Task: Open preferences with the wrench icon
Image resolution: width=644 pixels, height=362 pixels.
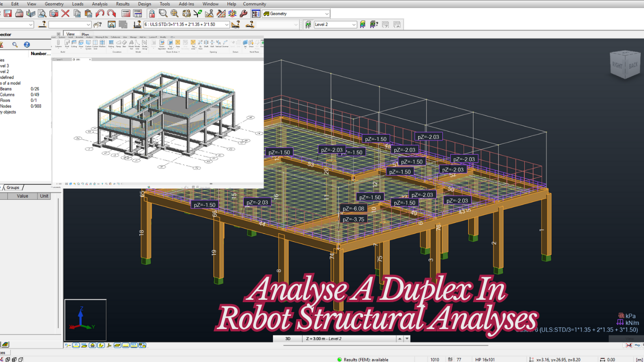Action: coord(243,13)
